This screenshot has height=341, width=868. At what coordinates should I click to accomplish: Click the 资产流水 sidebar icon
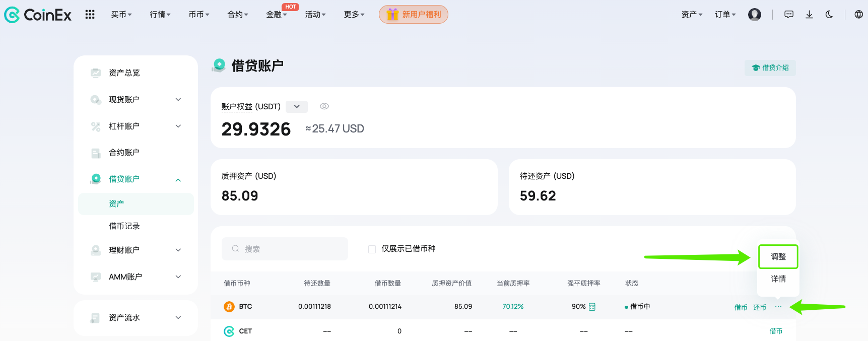pos(95,318)
